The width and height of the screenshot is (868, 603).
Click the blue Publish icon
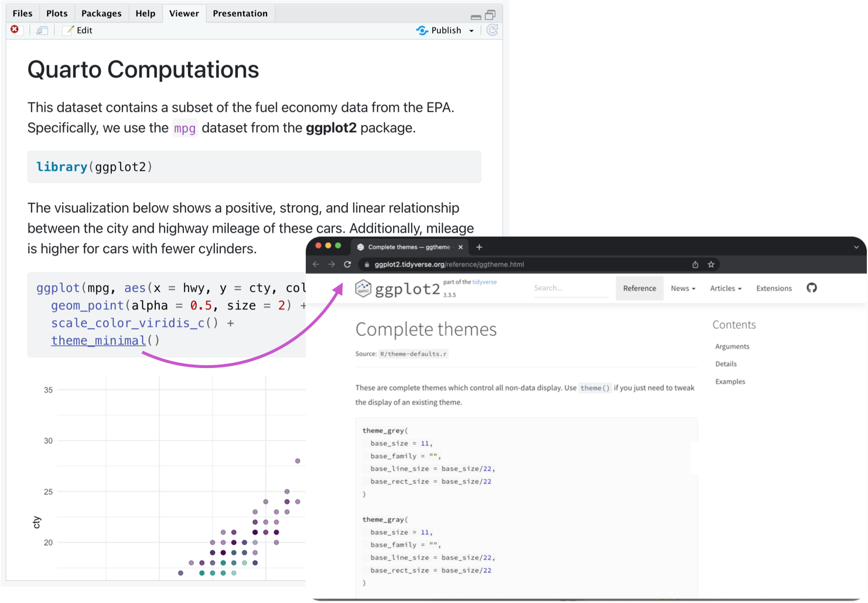click(422, 30)
